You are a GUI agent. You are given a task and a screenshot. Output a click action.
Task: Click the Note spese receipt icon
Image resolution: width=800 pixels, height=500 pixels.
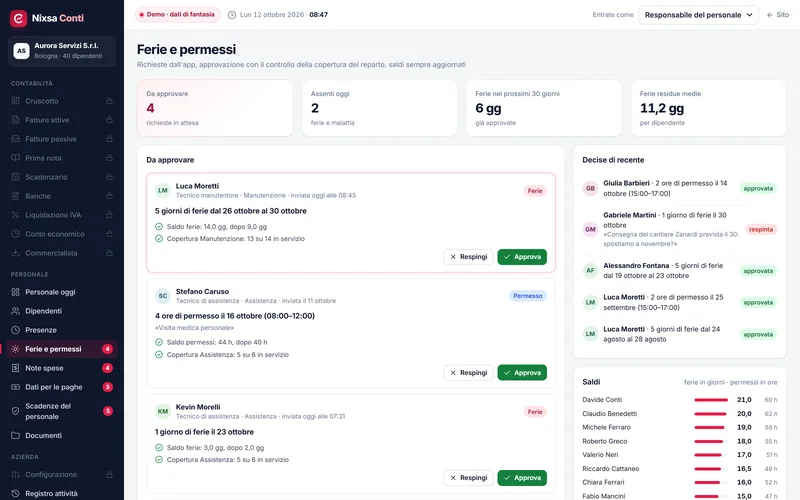click(15, 368)
